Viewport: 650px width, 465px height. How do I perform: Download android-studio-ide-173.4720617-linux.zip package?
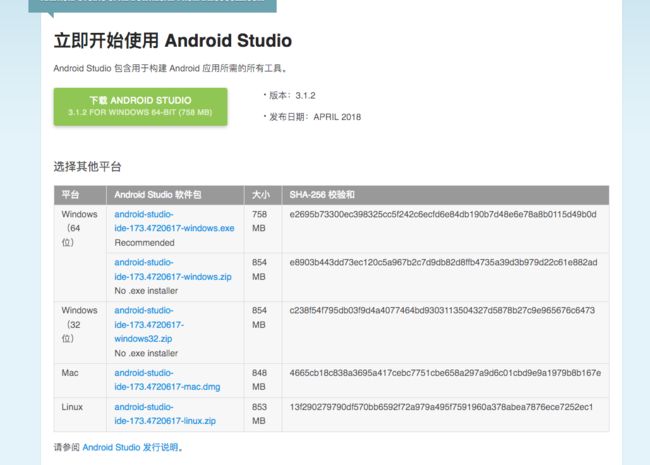pyautogui.click(x=165, y=414)
